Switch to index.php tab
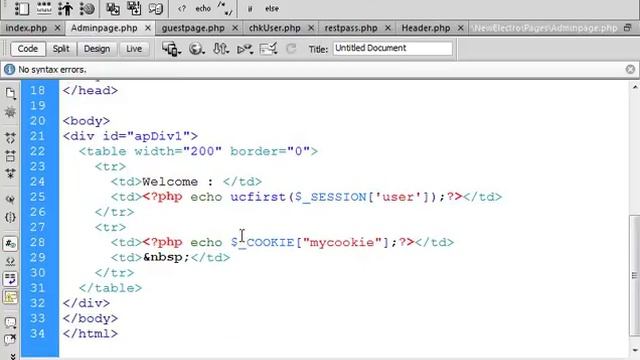This screenshot has height=360, width=640. (26, 28)
